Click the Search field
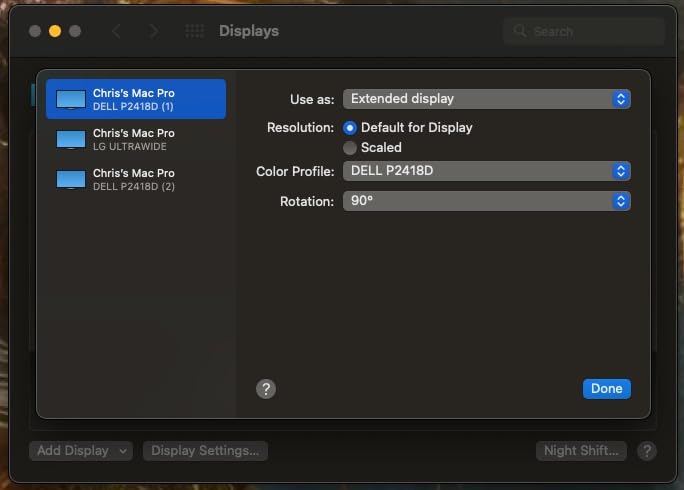This screenshot has width=684, height=490. [584, 31]
